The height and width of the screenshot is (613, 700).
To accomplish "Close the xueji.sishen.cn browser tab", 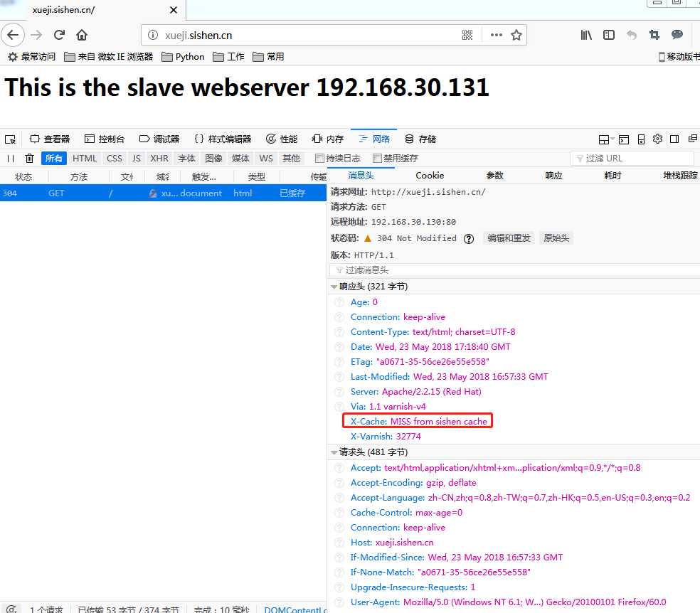I will tap(174, 10).
